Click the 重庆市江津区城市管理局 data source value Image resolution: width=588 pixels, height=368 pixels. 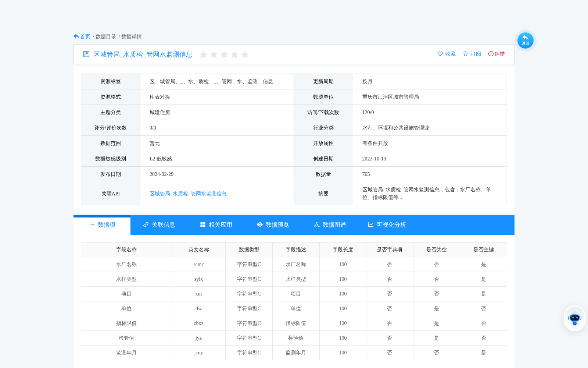point(391,97)
